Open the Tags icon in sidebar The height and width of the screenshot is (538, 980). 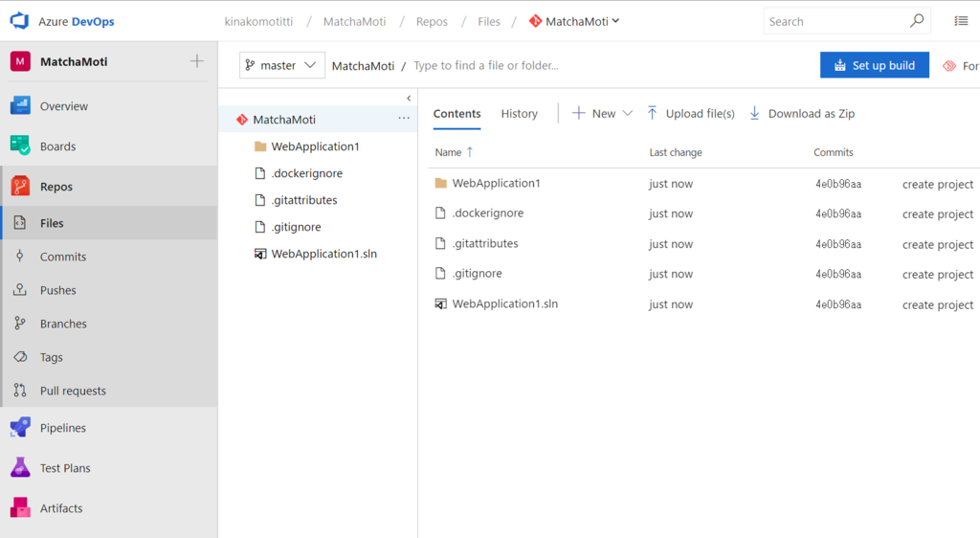click(x=20, y=357)
